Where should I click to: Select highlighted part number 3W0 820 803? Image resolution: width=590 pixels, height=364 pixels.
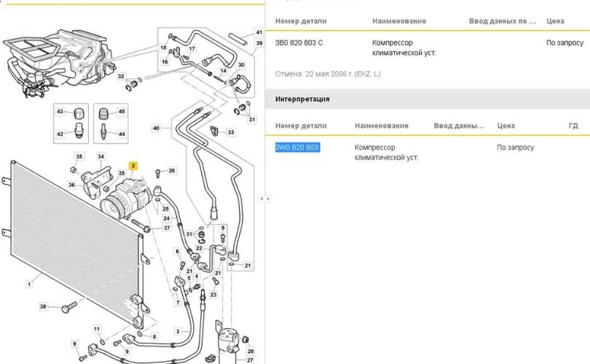[x=297, y=148]
